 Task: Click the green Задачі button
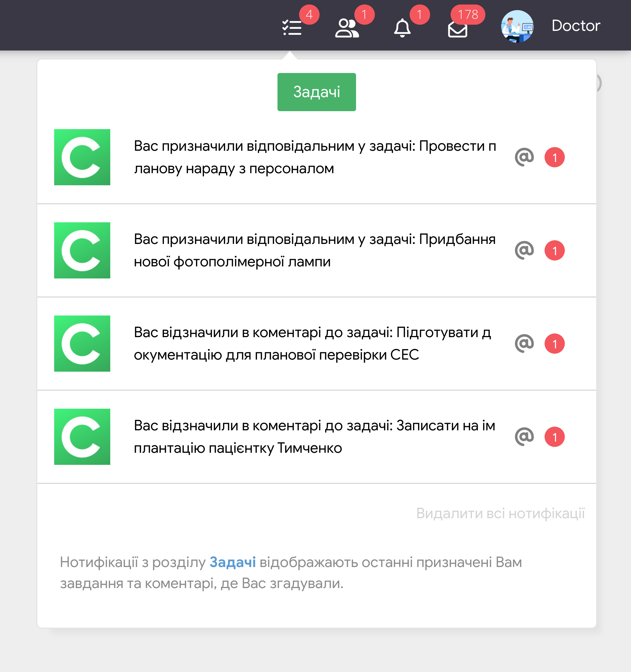coord(316,92)
